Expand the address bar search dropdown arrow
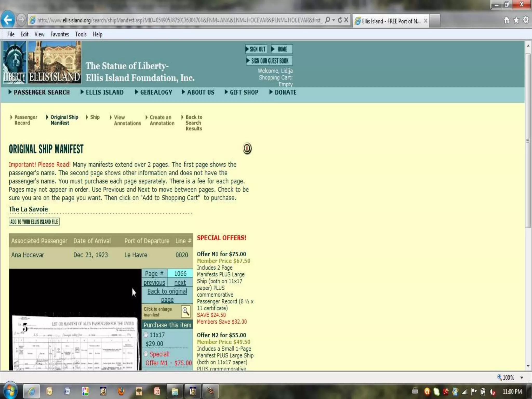Image resolution: width=532 pixels, height=399 pixels. click(x=334, y=20)
